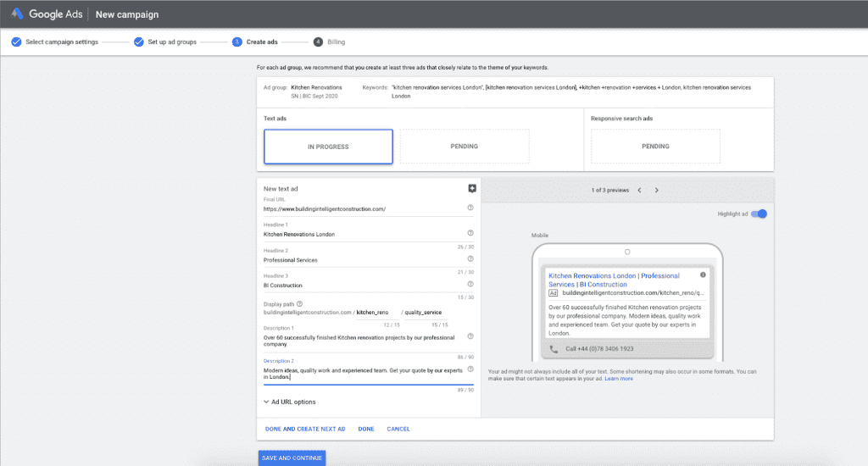This screenshot has height=466, width=868.
Task: Show previous ad preview arrow
Action: tap(639, 190)
